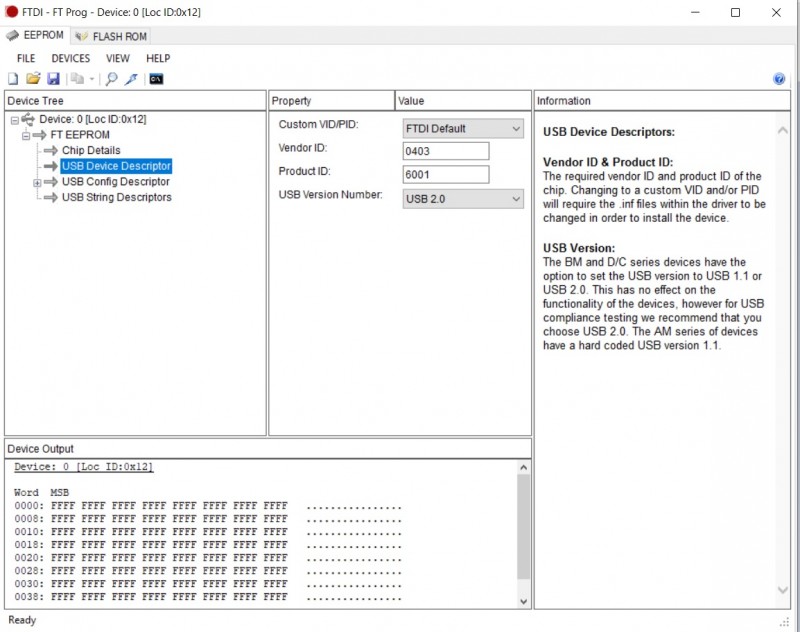
Task: Click the Vendor ID input field
Action: 446,151
